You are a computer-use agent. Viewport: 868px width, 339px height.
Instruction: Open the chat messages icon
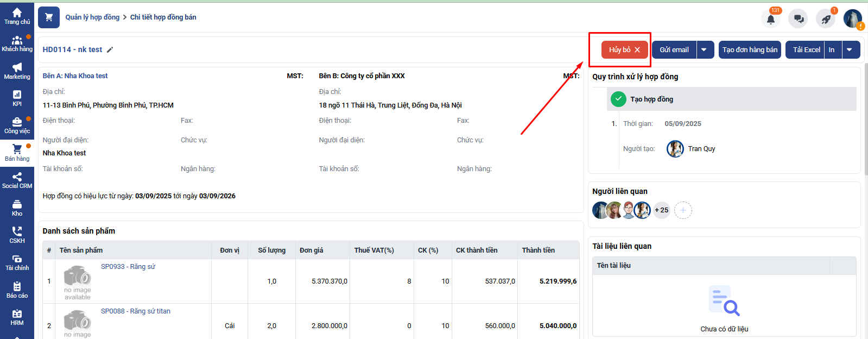(x=799, y=19)
